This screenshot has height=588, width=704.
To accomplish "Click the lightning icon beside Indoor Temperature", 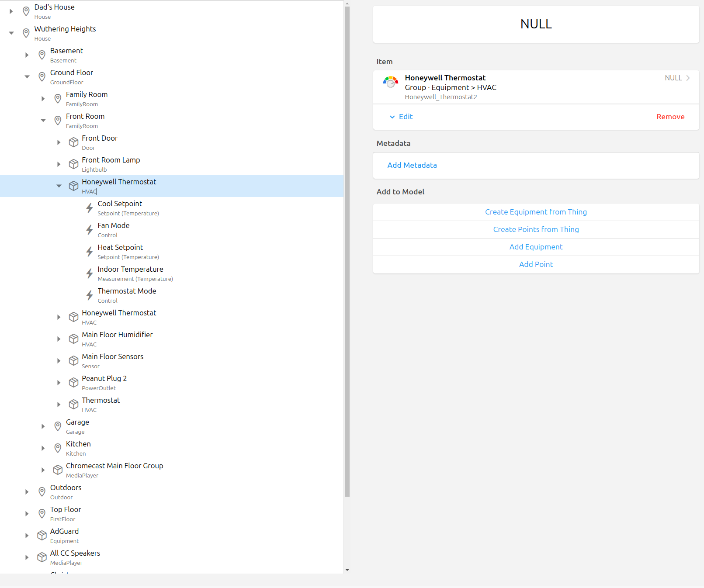I will 90,273.
